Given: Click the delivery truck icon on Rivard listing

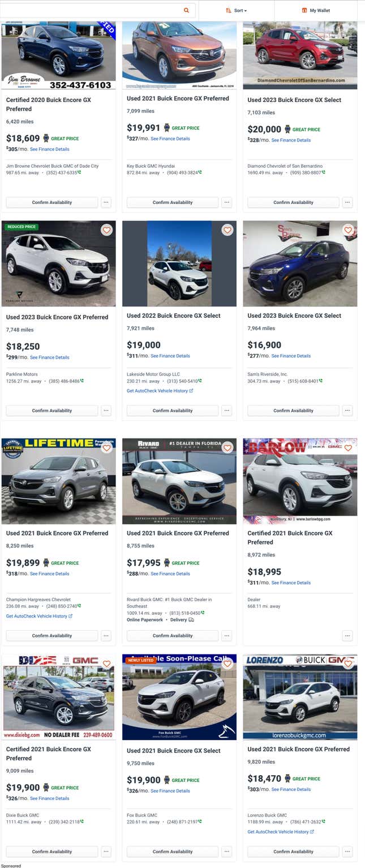Looking at the screenshot, I should coord(191,620).
